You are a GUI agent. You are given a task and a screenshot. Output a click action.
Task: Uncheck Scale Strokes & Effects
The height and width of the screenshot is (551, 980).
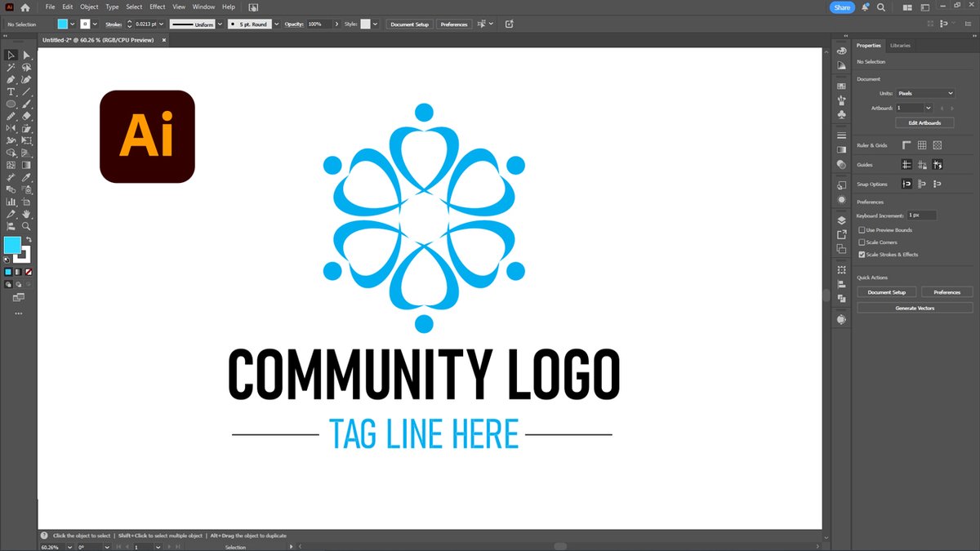862,254
